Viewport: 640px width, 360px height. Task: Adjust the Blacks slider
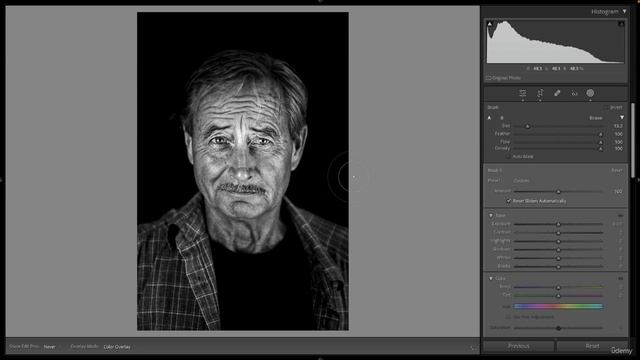tap(558, 267)
